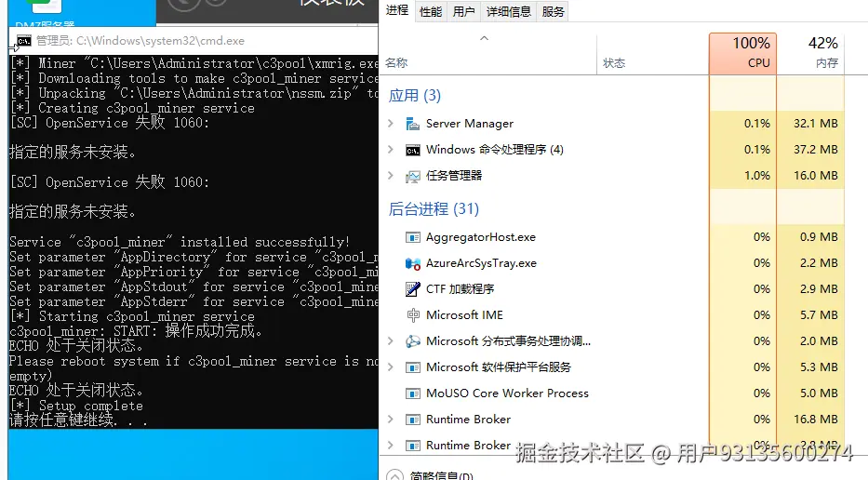The height and width of the screenshot is (480, 868).
Task: Expand Microsoft 分布式事务处理协调 row
Action: (x=391, y=341)
